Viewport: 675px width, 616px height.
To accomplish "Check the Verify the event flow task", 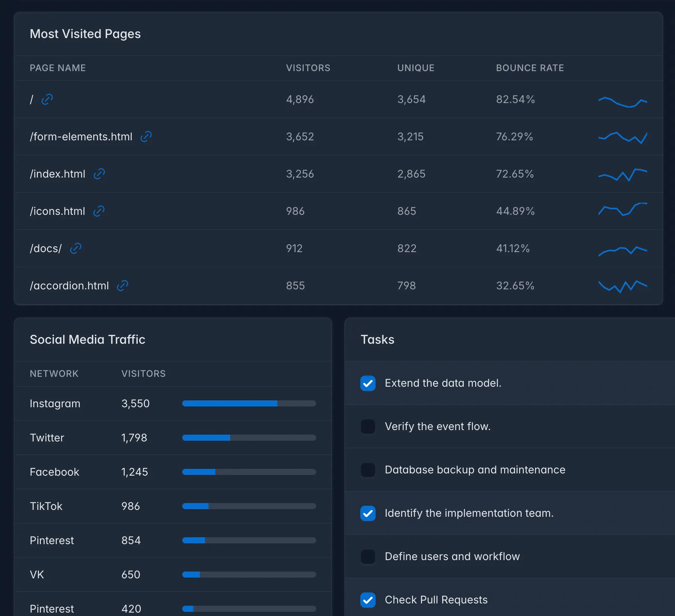I will point(368,427).
